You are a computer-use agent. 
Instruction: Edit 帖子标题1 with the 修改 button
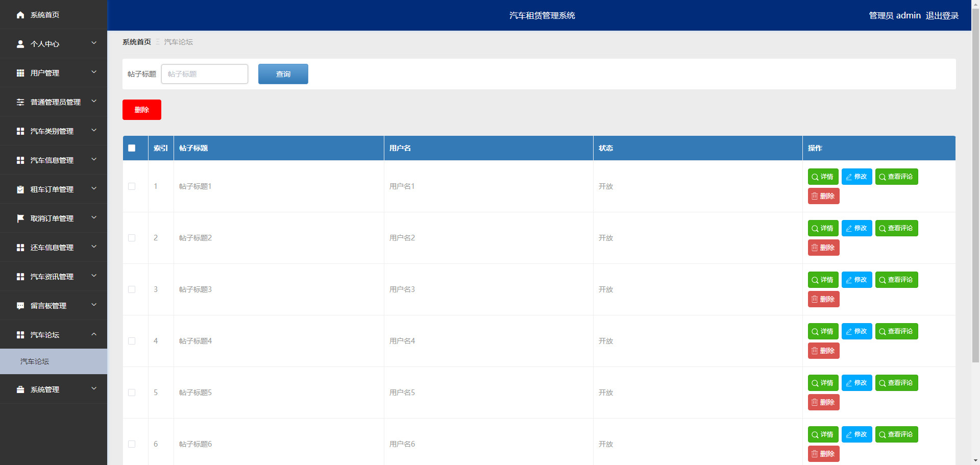coord(856,177)
